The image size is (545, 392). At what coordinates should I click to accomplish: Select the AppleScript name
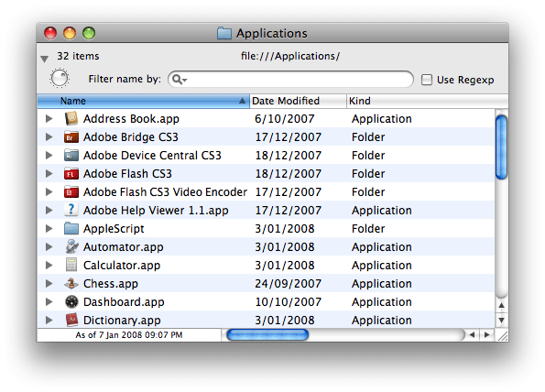(114, 229)
